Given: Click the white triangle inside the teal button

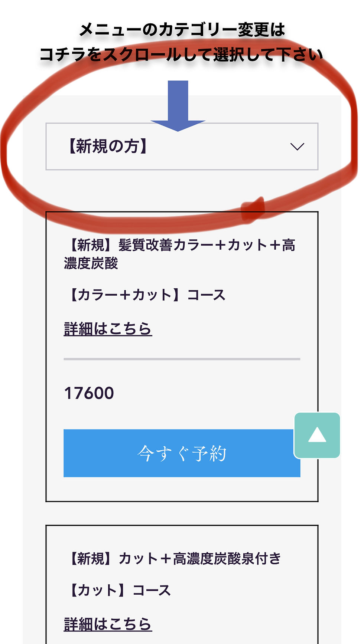Looking at the screenshot, I should pos(317,434).
